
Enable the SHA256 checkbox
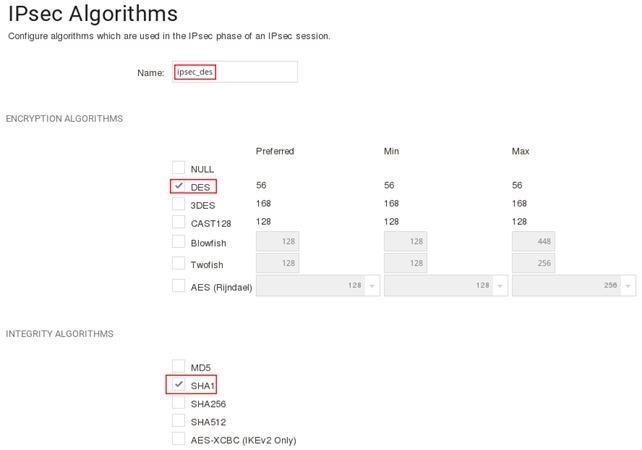pyautogui.click(x=178, y=403)
